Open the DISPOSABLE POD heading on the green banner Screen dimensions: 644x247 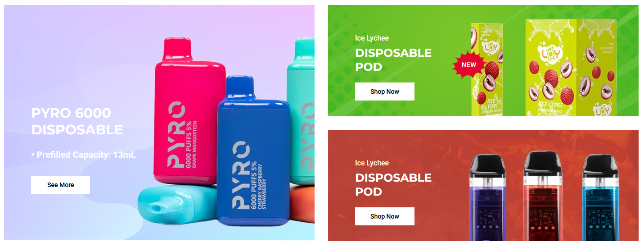pos(393,60)
